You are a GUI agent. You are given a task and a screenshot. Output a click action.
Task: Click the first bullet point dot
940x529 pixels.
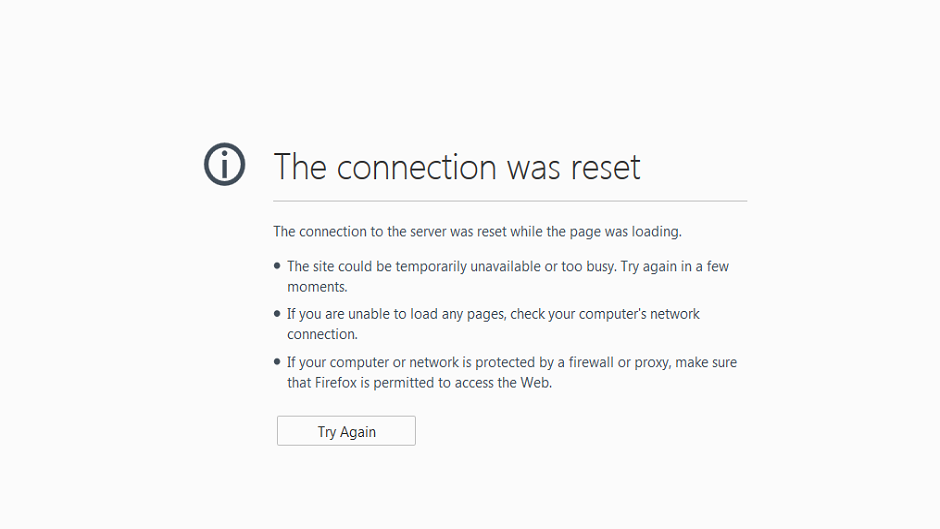pos(277,266)
